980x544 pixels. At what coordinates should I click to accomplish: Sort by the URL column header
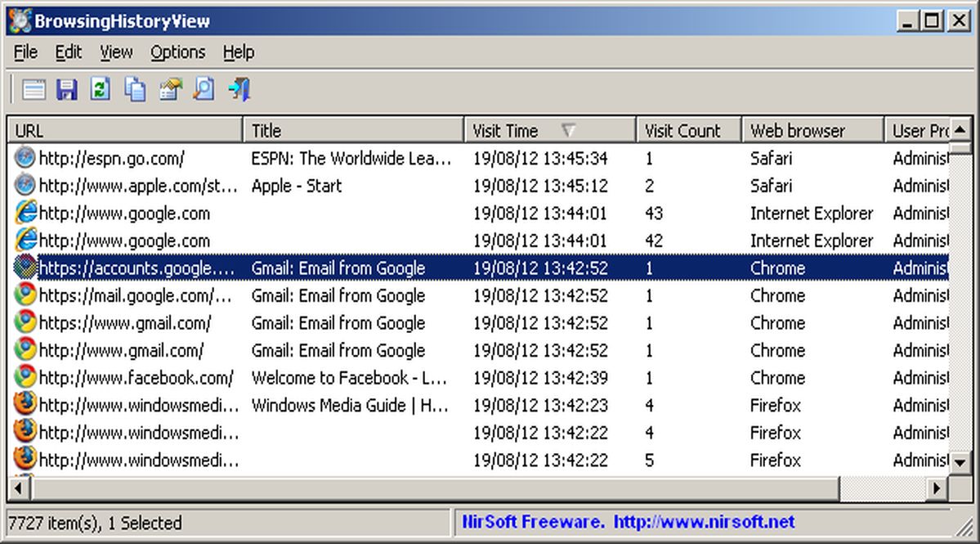click(x=125, y=131)
